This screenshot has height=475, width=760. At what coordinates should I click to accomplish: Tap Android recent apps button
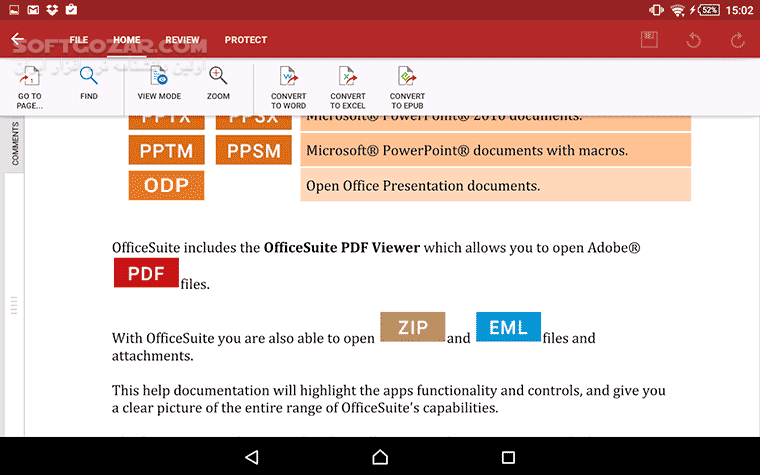tap(508, 457)
